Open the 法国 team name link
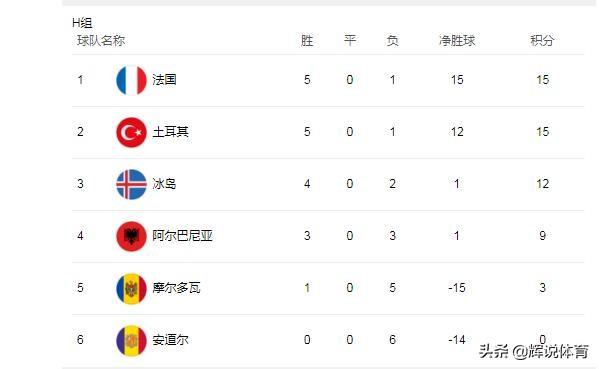The width and height of the screenshot is (599, 369). coord(164,80)
